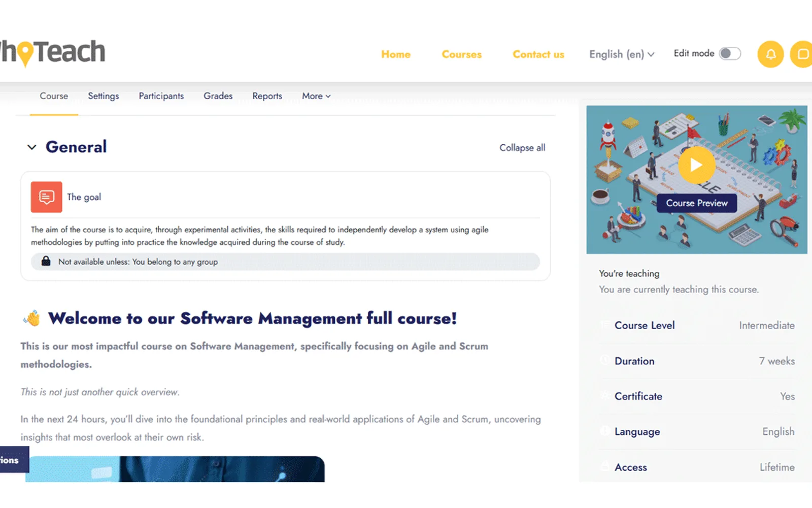Select the Reports tab
Screen dimensions: 812x508
click(x=267, y=96)
